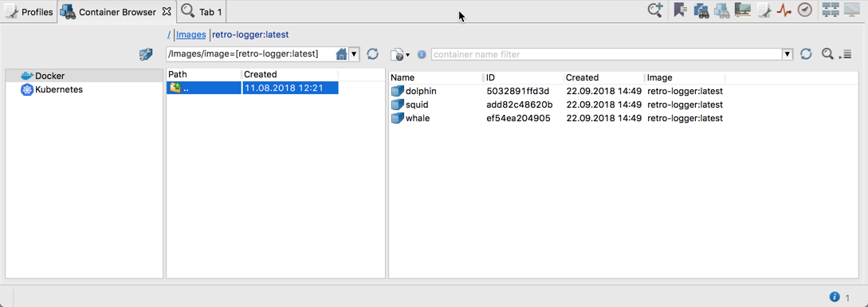868x307 pixels.
Task: Open the purple bookmark list icon
Action: [681, 10]
